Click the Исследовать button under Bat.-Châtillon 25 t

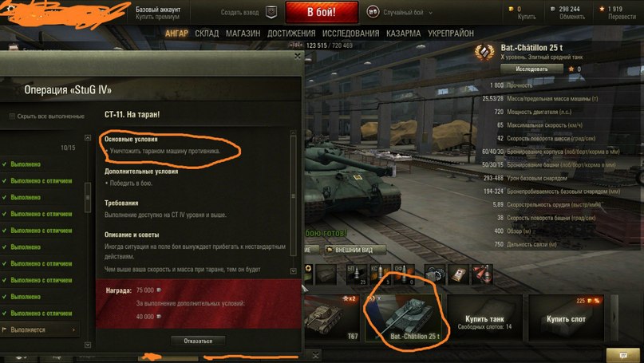(531, 69)
